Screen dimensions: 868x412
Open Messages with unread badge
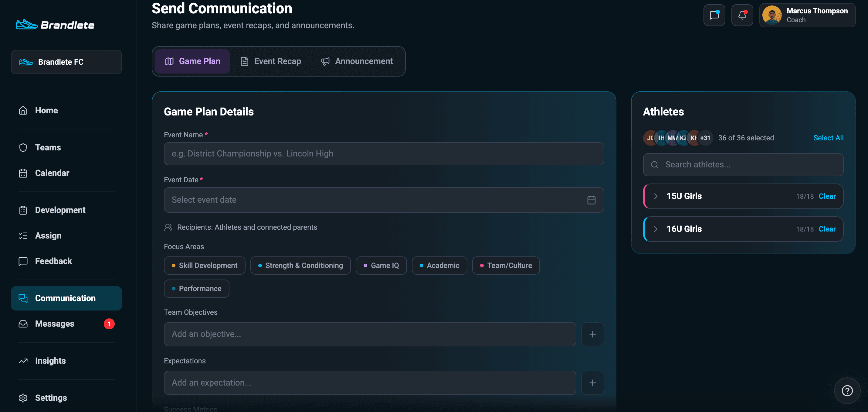click(x=66, y=324)
